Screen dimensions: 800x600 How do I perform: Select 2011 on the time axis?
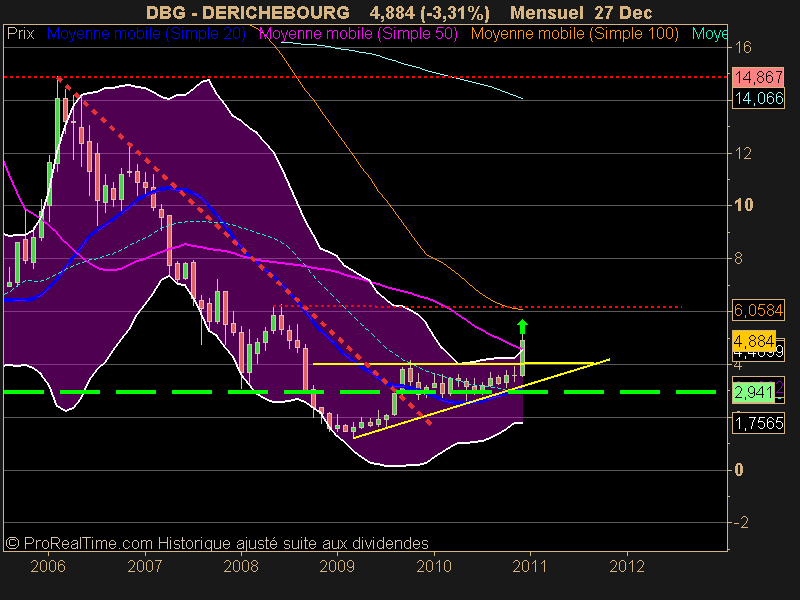[x=530, y=566]
